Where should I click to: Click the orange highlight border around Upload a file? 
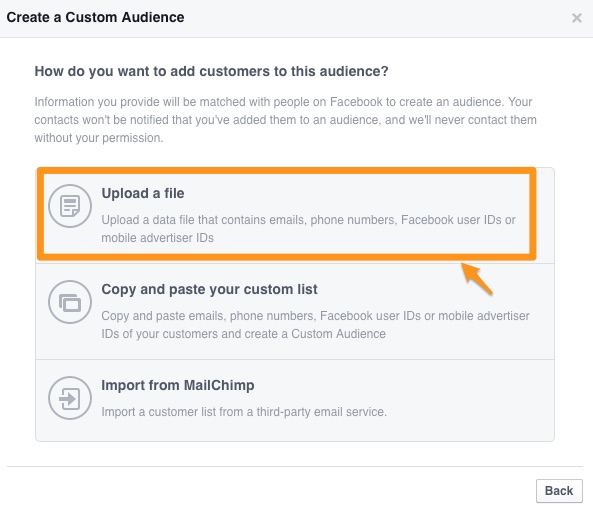(287, 171)
